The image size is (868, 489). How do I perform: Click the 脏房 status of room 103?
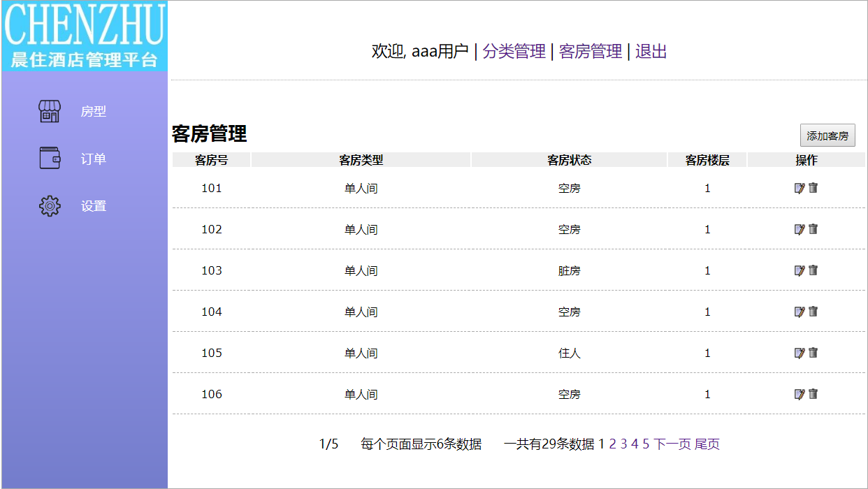click(570, 270)
